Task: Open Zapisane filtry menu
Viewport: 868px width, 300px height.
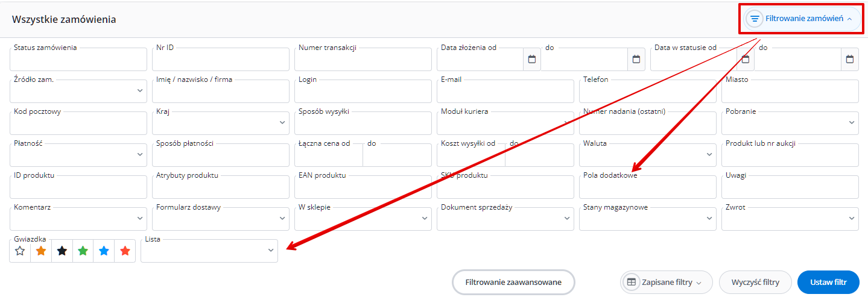Action: point(667,282)
